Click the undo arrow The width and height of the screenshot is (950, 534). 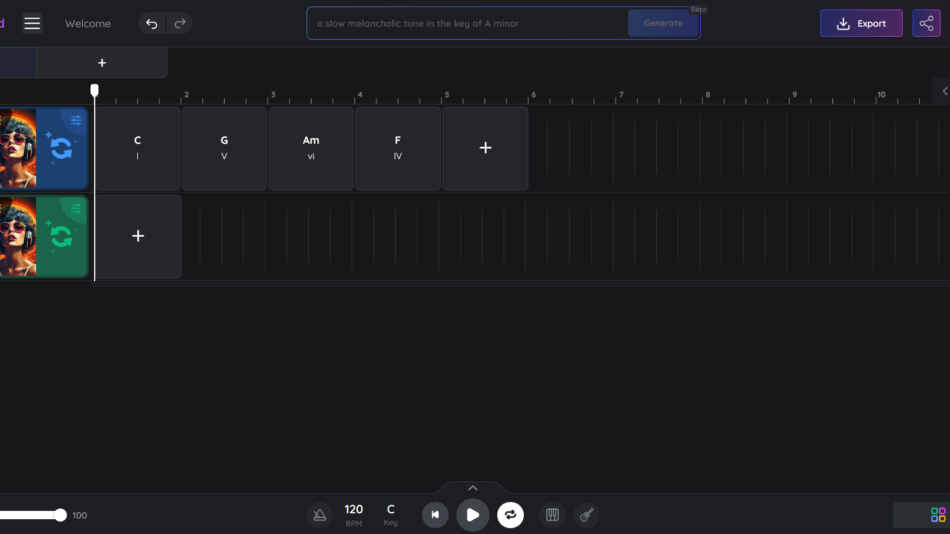[152, 23]
